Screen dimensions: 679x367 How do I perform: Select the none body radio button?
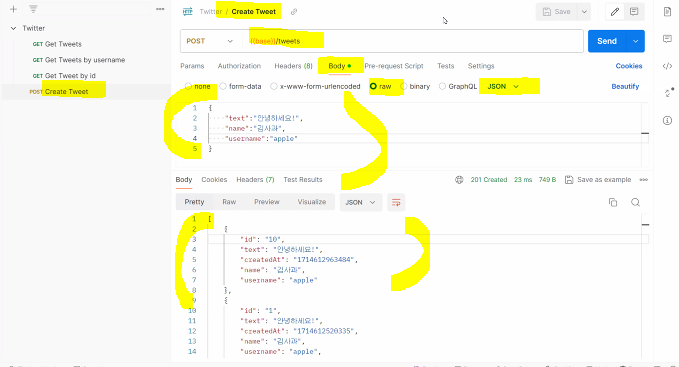188,86
